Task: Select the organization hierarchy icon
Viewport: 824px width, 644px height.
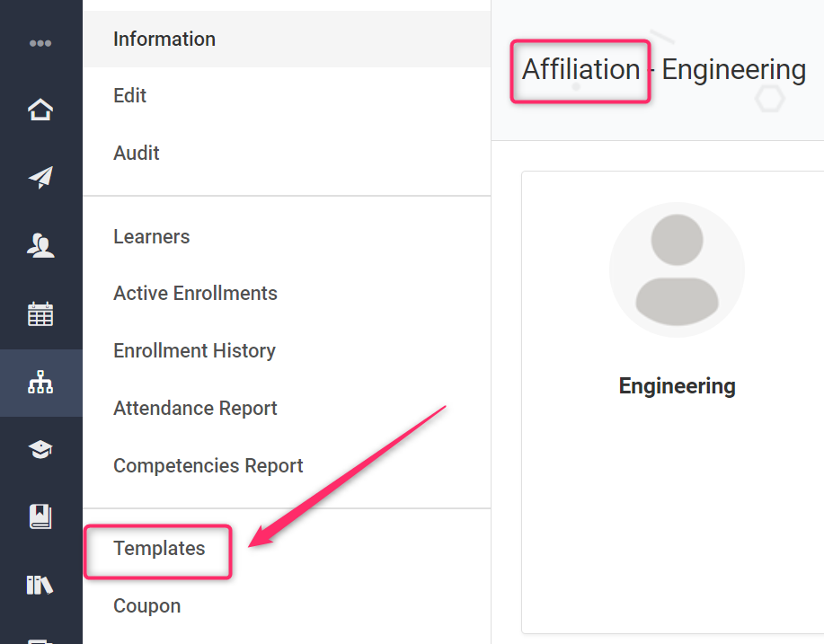Action: click(40, 383)
